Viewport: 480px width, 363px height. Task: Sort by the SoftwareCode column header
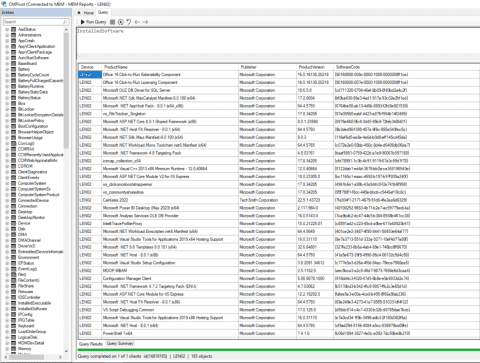(x=406, y=67)
